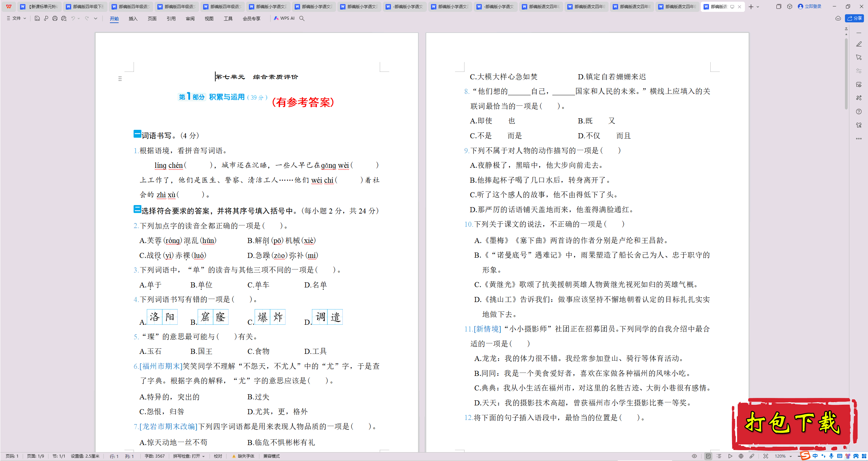Click the 兼容模式 status bar text
Image resolution: width=868 pixels, height=461 pixels.
point(272,456)
